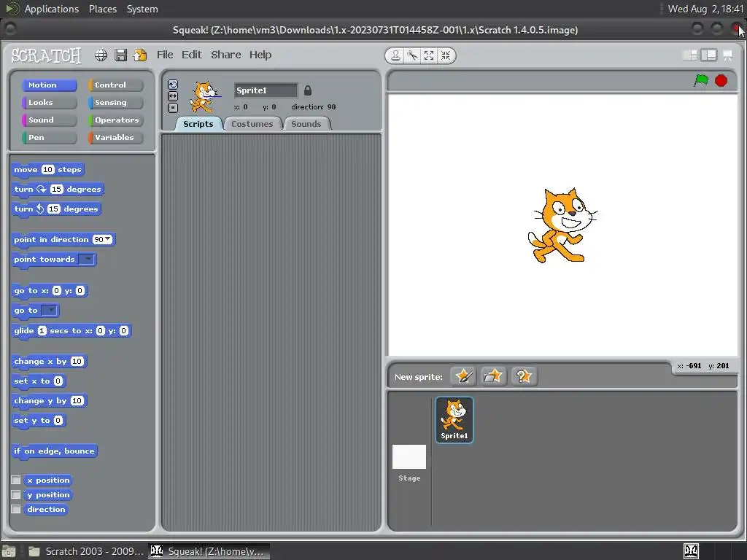
Task: Click the show desktop taskbar icon
Action: (9, 551)
